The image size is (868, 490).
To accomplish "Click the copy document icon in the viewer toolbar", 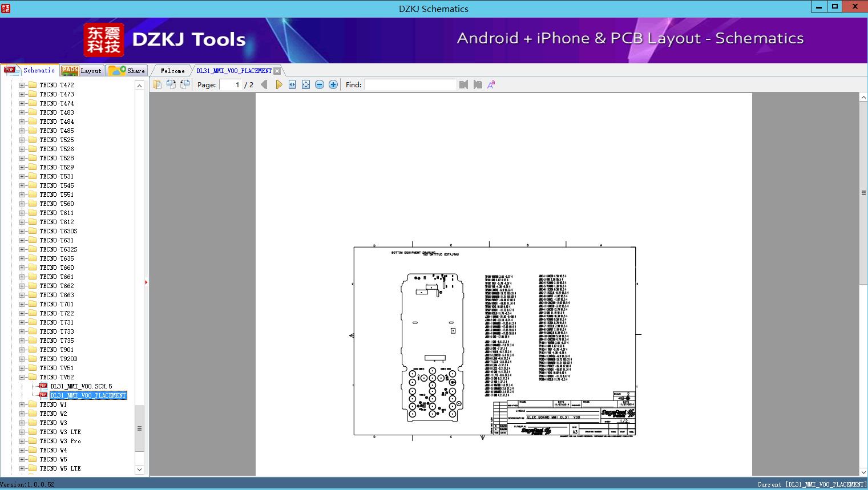I will click(x=157, y=84).
